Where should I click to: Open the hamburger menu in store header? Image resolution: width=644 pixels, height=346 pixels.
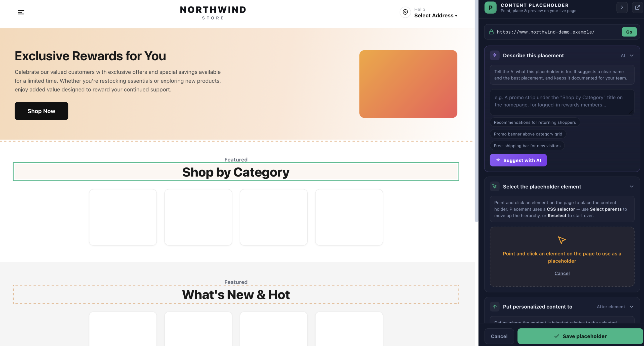21,12
